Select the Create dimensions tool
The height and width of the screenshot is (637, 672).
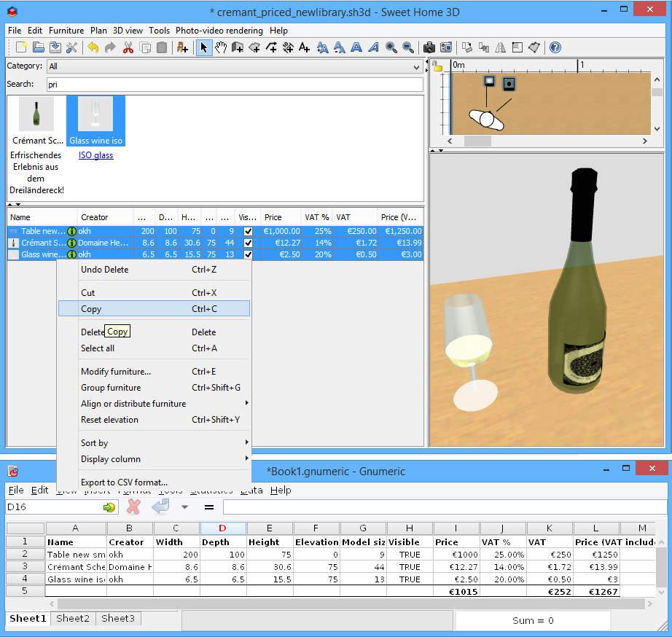[288, 47]
